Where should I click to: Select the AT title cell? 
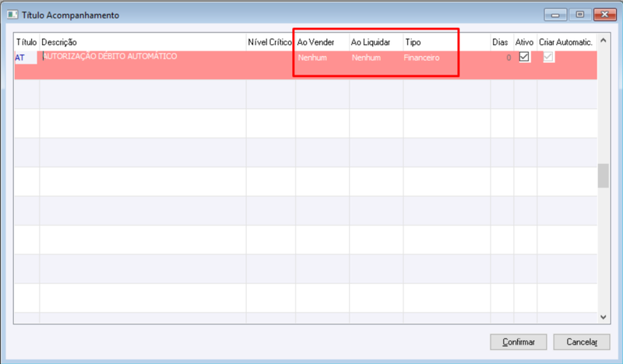[26, 58]
